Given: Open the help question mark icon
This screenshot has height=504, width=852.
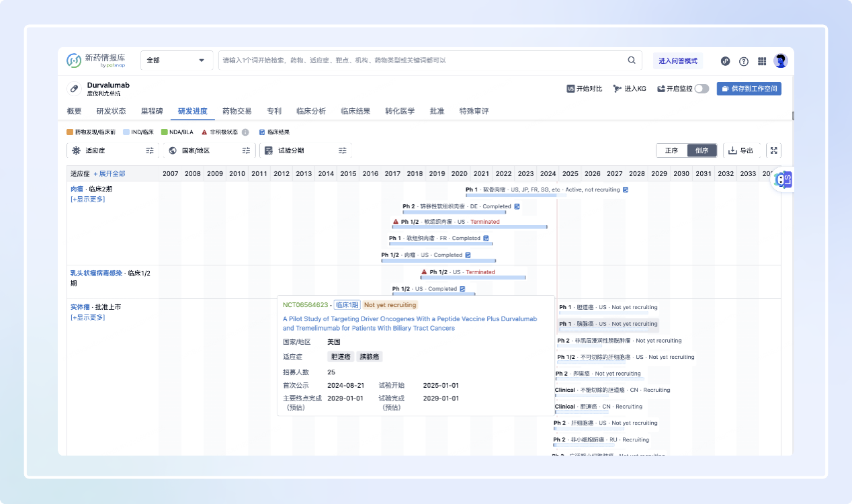Looking at the screenshot, I should 744,61.
